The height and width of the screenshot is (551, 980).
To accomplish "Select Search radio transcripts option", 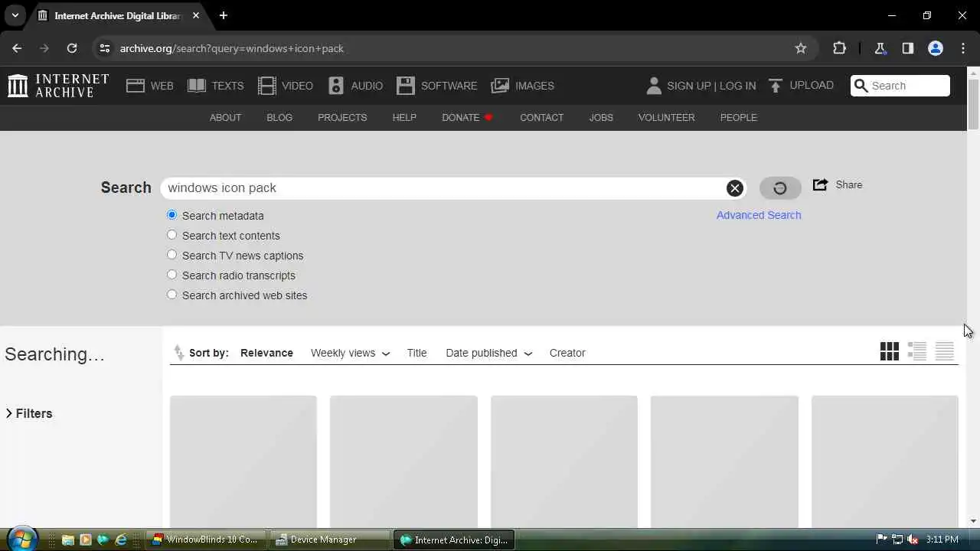I will (x=171, y=275).
